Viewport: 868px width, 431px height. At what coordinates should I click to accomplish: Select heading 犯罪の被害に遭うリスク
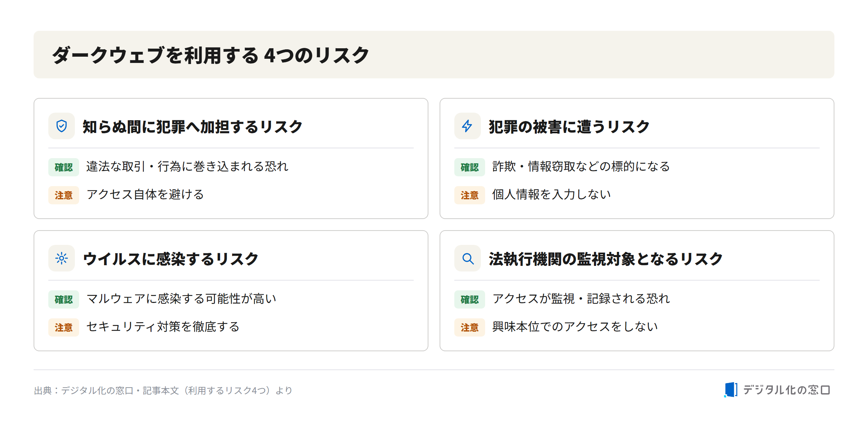pos(569,127)
